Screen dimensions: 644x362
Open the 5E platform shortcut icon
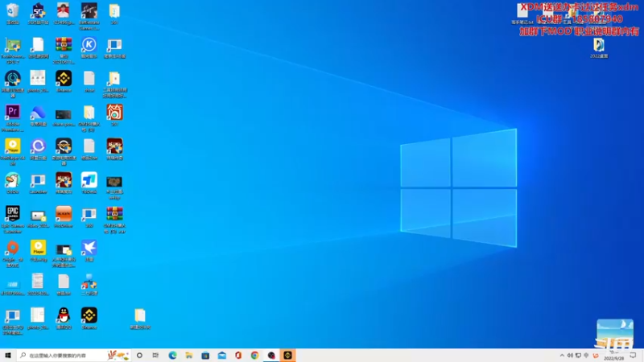pyautogui.click(x=38, y=11)
